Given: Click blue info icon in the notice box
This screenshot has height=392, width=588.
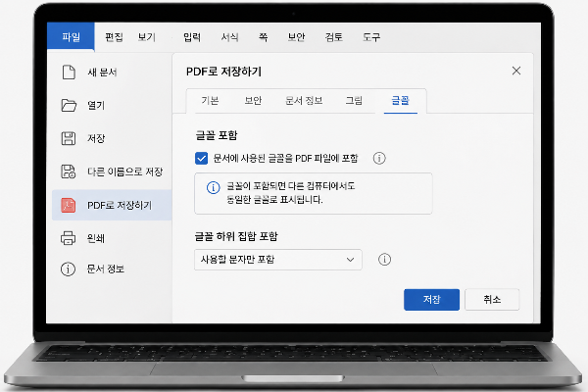Looking at the screenshot, I should (x=214, y=187).
